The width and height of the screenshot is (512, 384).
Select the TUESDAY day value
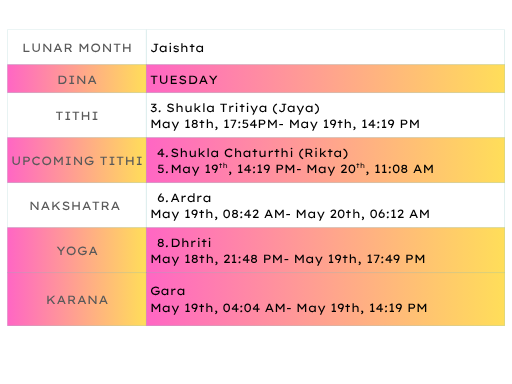pyautogui.click(x=184, y=80)
